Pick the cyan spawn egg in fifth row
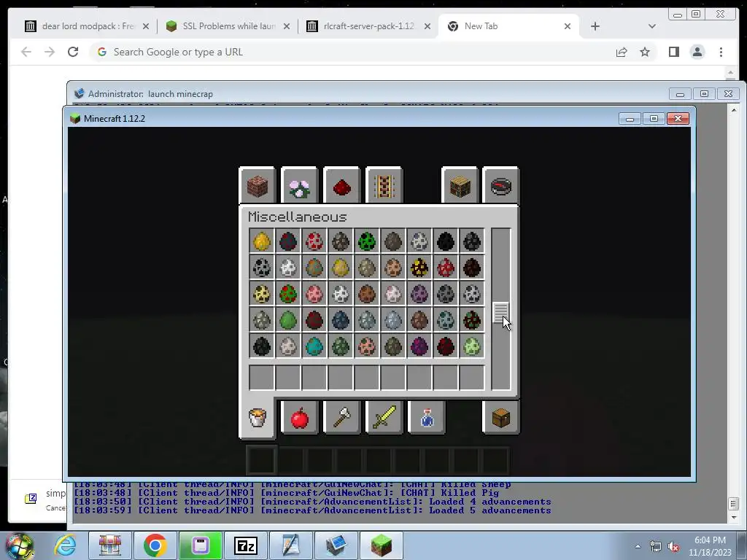 point(314,346)
